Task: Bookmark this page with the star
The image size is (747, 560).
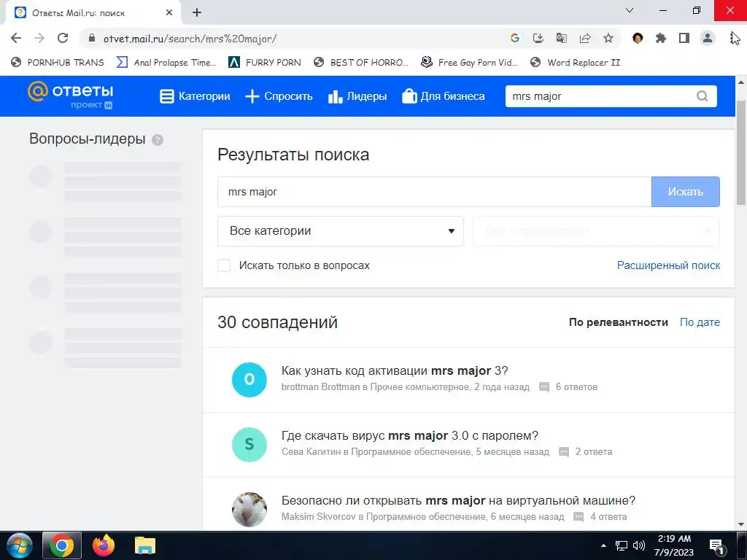Action: click(x=608, y=38)
